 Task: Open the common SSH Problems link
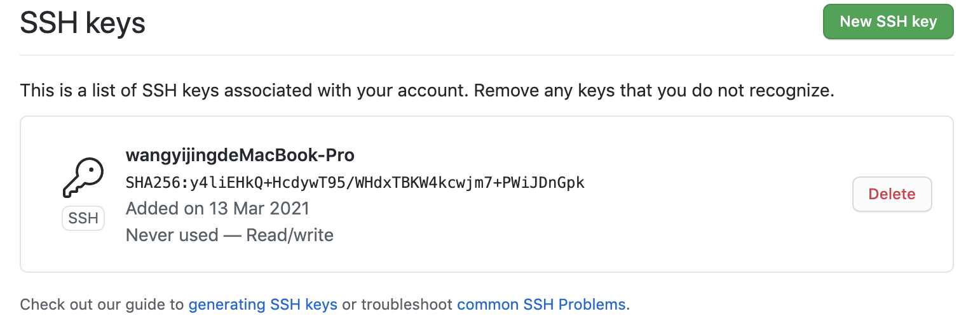541,305
